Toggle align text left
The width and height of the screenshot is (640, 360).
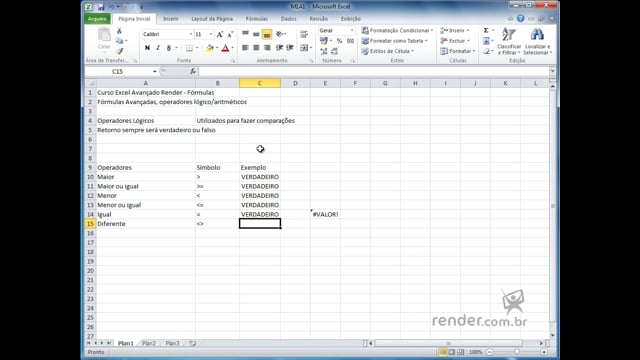pyautogui.click(x=245, y=48)
